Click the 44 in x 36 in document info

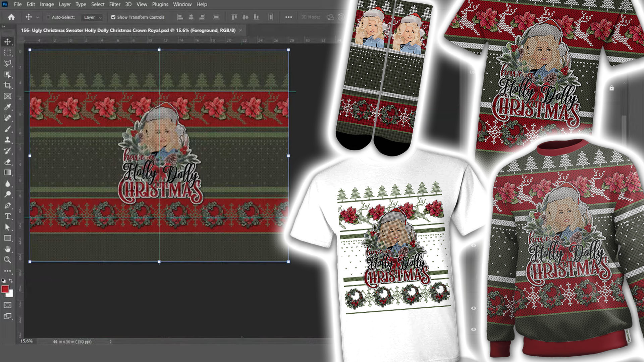tap(72, 342)
